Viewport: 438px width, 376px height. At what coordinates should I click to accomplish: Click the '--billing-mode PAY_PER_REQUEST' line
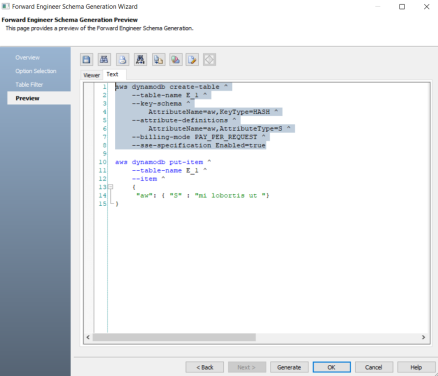199,137
